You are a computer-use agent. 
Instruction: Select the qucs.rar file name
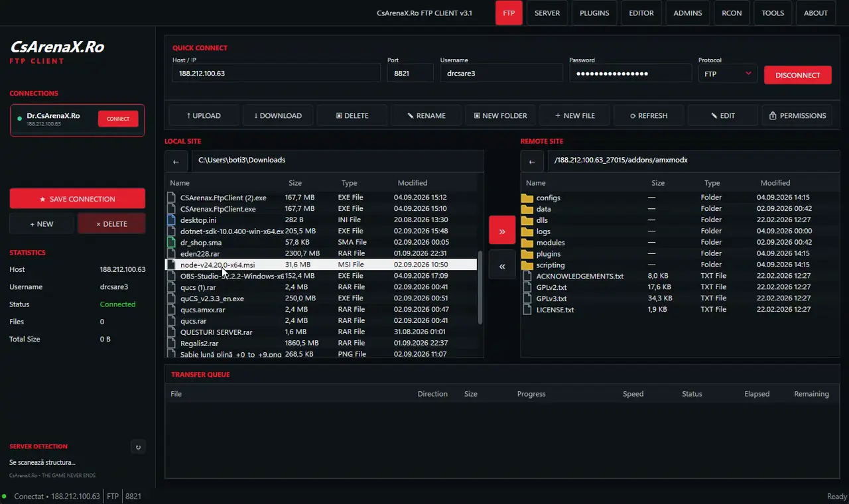pos(193,321)
